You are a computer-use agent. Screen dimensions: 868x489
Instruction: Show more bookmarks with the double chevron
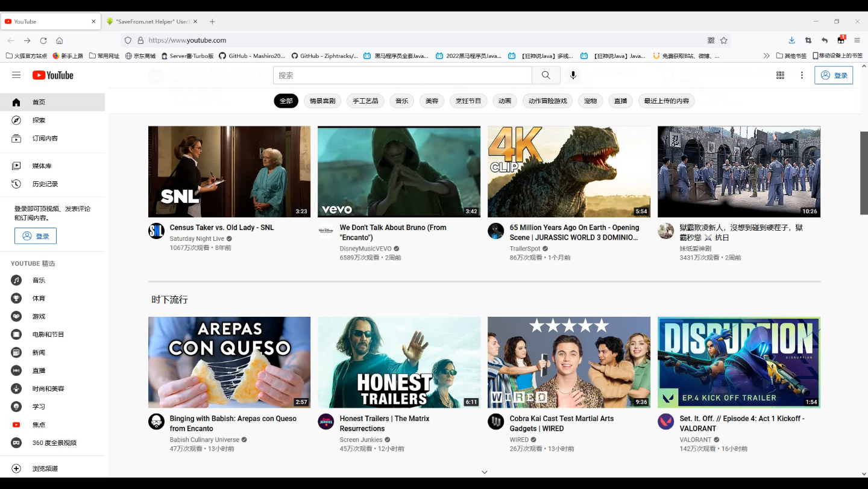[x=766, y=55]
